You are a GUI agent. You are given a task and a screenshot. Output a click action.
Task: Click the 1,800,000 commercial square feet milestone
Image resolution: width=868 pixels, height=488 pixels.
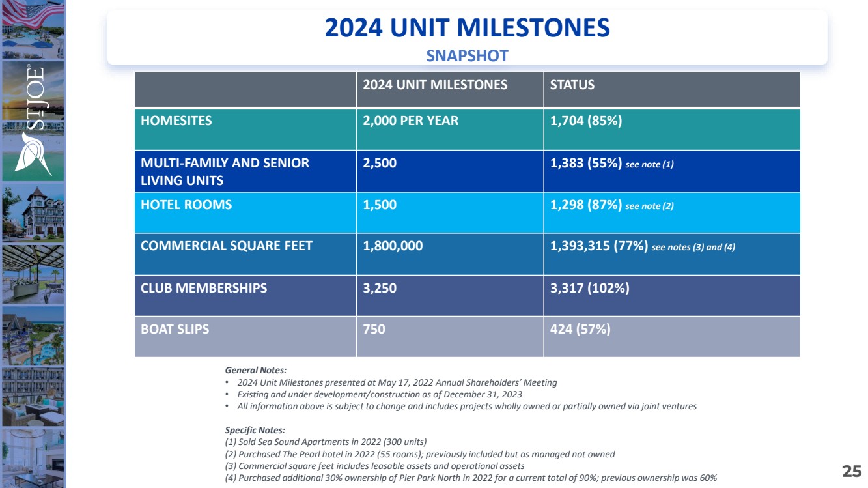393,246
